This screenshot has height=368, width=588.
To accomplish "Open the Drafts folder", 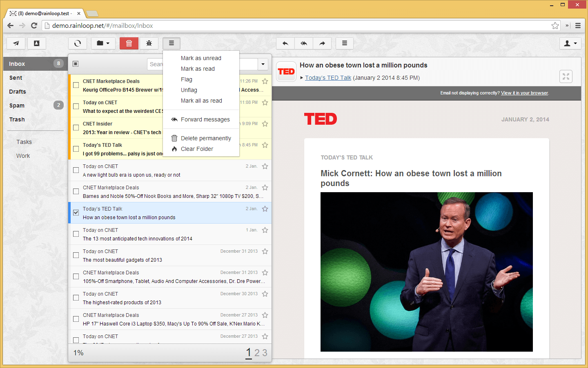I will [x=35, y=92].
